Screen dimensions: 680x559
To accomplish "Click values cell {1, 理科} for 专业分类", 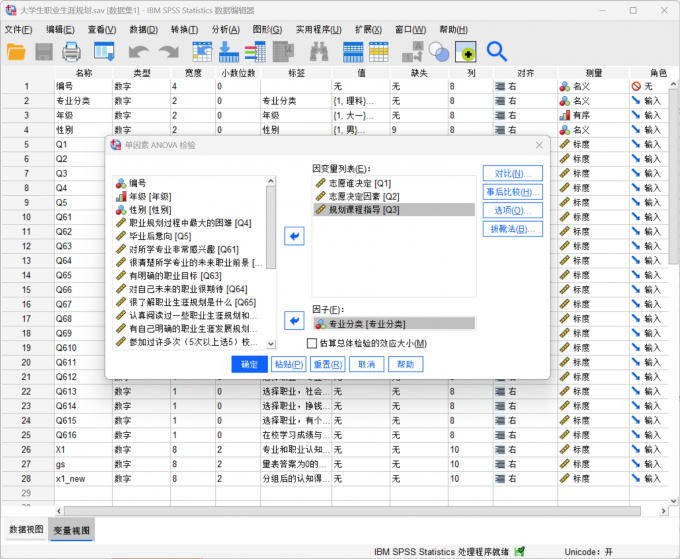I will tap(360, 101).
